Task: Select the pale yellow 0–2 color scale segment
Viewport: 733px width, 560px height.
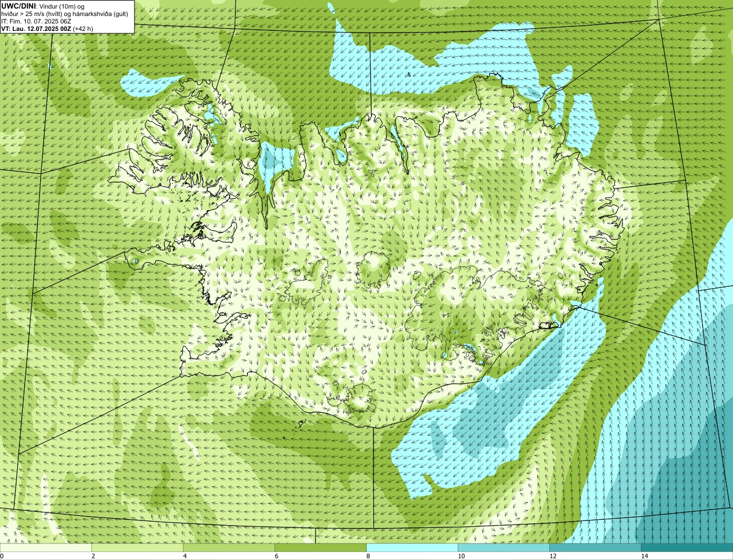Action: 46,547
